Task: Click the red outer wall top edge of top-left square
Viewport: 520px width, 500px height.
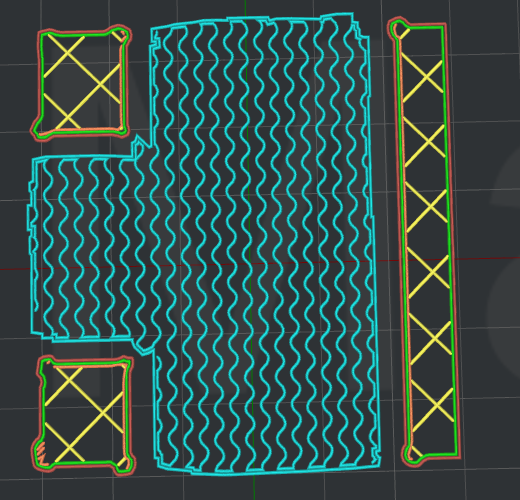Action: [83, 30]
